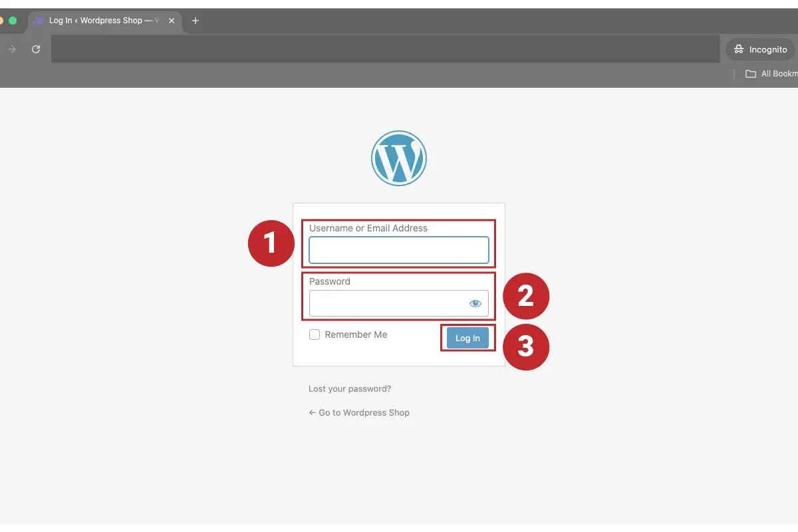Click the forward navigation arrow
Image resolution: width=798 pixels, height=532 pixels.
(x=11, y=49)
